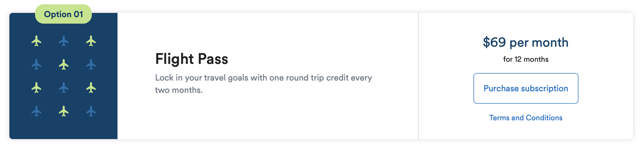The image size is (644, 145).
Task: Click the Option 01 badge
Action: 63,14
